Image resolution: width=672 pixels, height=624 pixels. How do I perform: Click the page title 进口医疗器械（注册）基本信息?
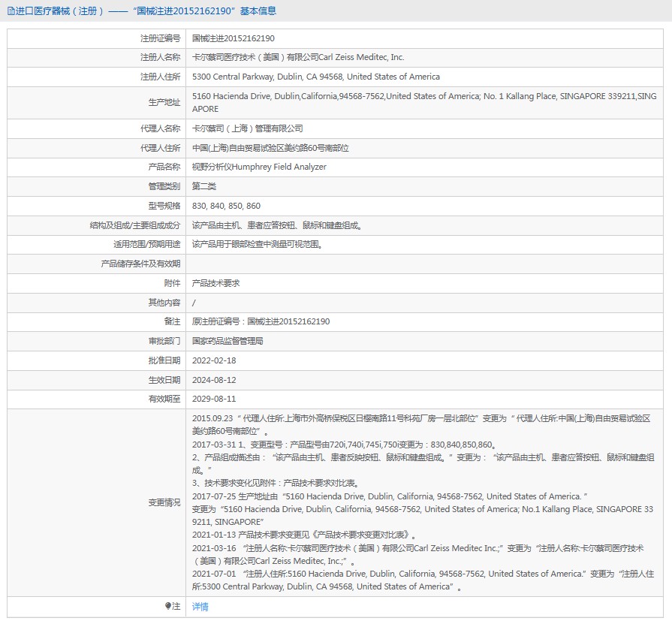pyautogui.click(x=146, y=11)
